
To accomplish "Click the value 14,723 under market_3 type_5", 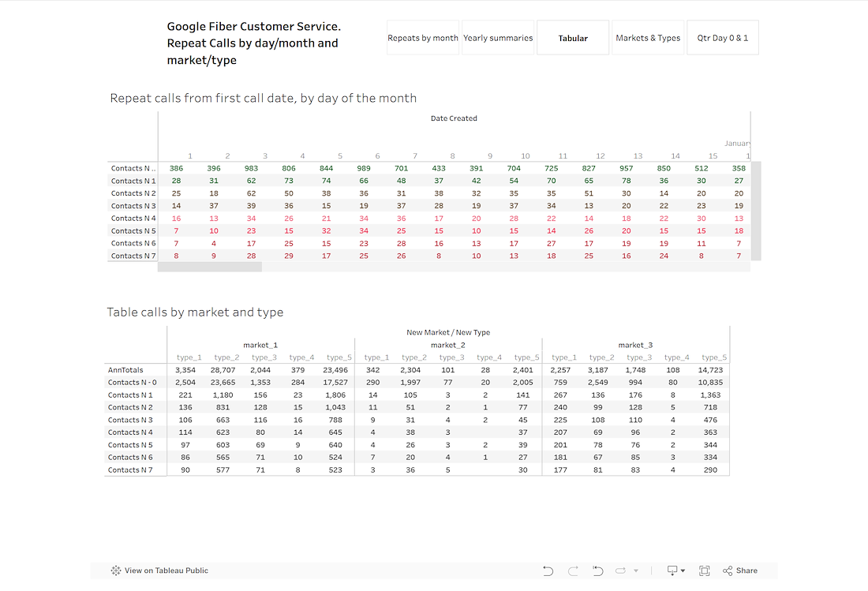I will [710, 370].
